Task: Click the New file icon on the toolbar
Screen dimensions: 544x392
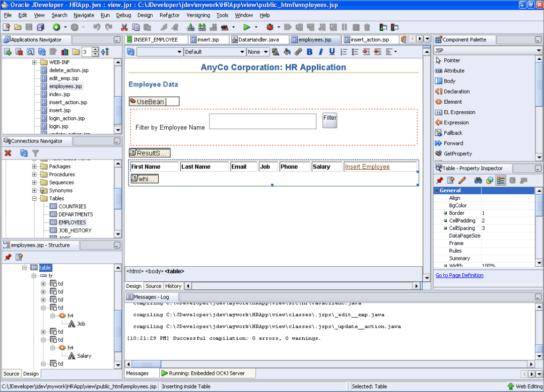Action: click(5, 27)
